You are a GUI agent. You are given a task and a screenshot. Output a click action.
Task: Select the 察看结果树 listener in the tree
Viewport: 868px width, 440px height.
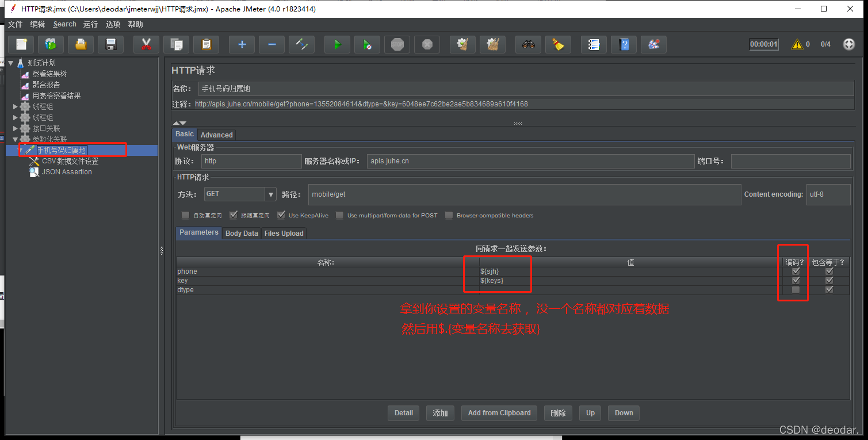(49, 74)
